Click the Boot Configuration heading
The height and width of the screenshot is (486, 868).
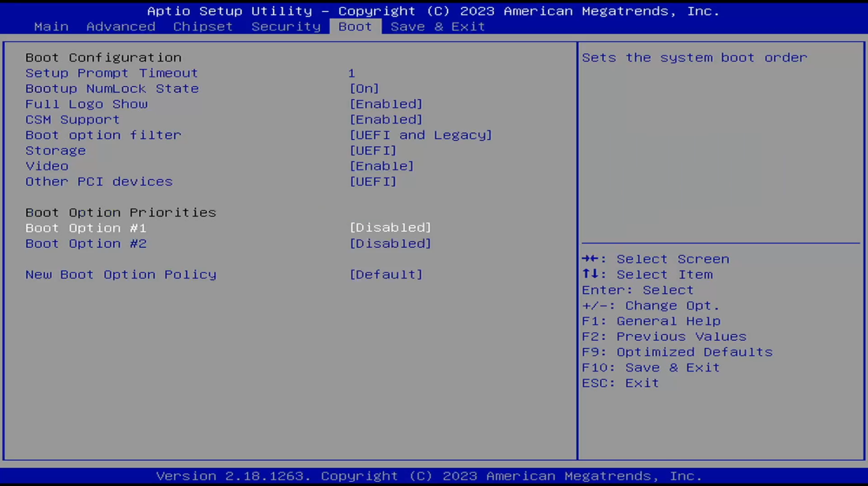(103, 58)
